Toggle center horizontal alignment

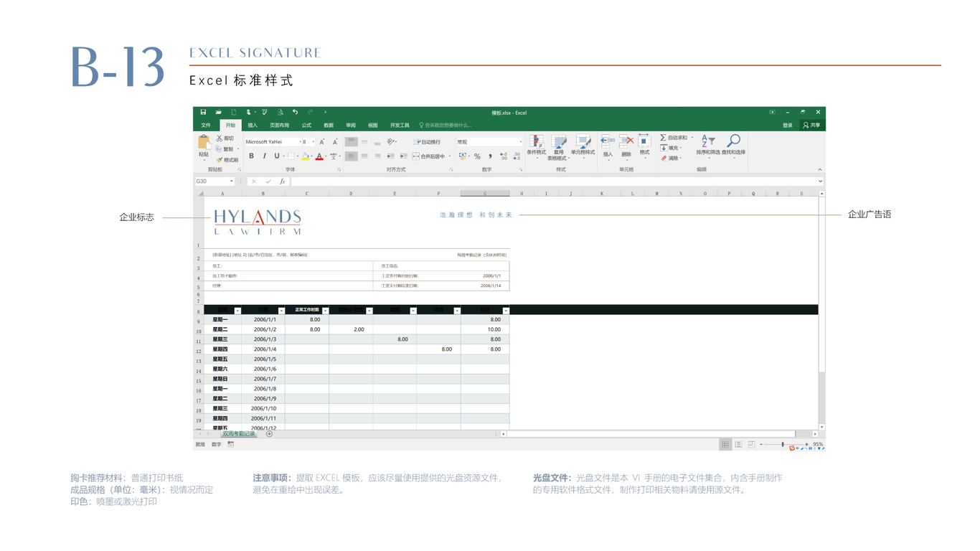[x=364, y=156]
